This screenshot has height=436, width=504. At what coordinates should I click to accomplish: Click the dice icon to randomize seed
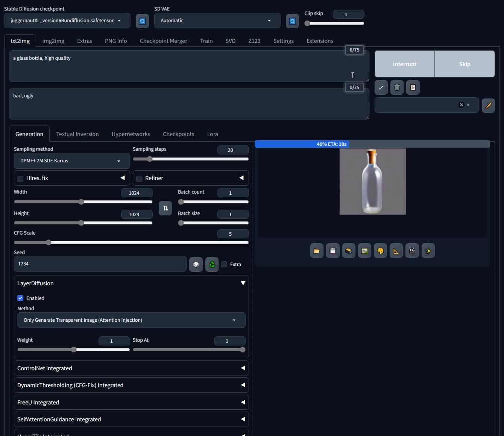coord(196,264)
